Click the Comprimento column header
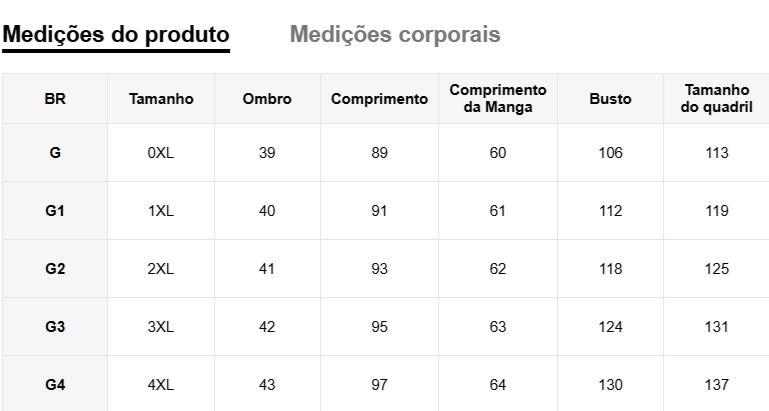 click(379, 99)
